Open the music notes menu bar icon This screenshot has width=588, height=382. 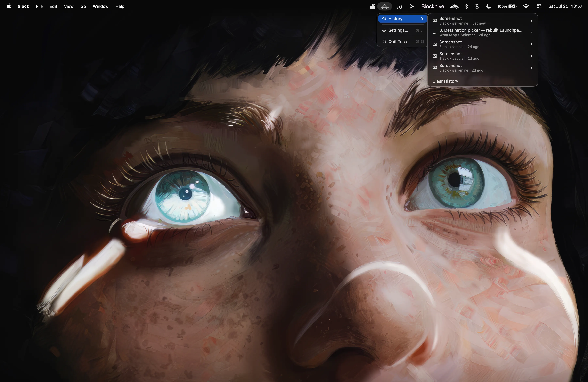click(x=399, y=6)
